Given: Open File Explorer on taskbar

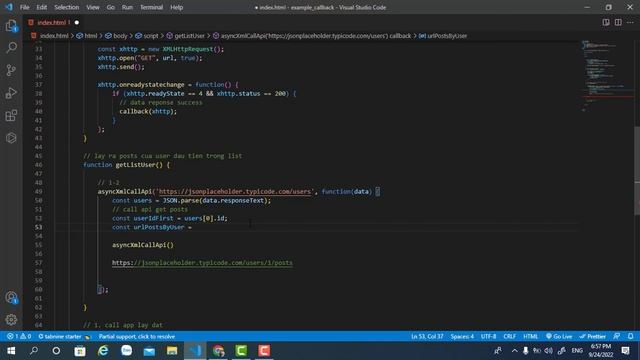Looking at the screenshot, I should click(172, 351).
